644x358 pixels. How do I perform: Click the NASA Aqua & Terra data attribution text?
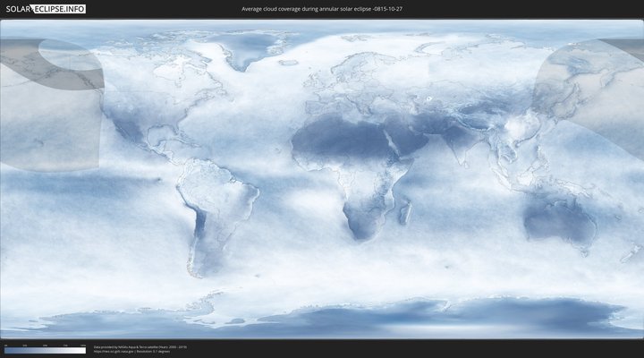tap(140, 346)
